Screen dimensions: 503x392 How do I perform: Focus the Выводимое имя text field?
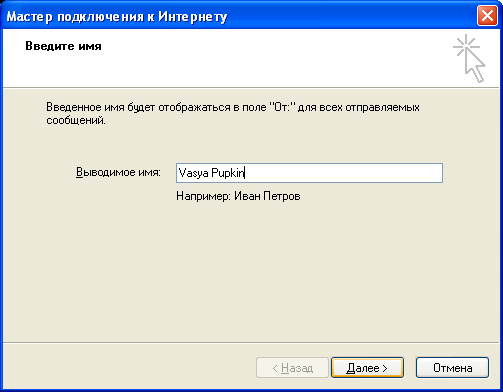tap(309, 173)
